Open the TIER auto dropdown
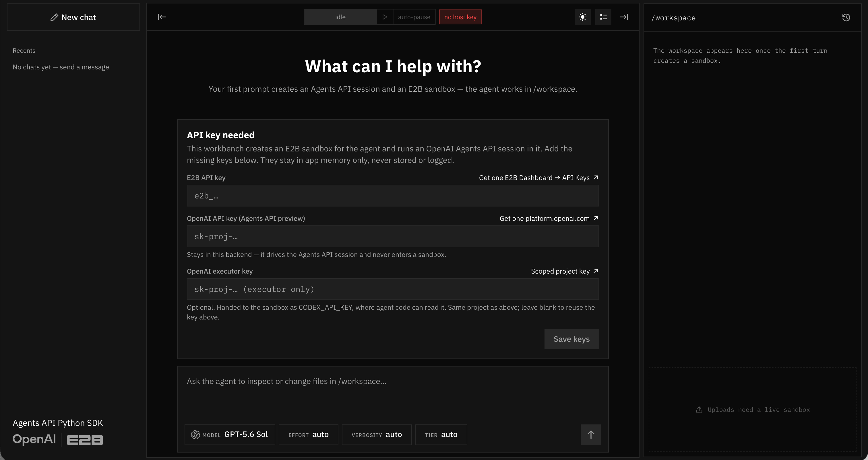This screenshot has height=460, width=868. coord(441,435)
